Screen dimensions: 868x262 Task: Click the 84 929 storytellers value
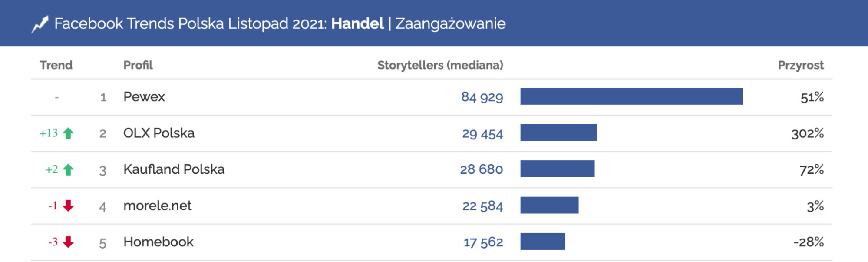[x=482, y=97]
